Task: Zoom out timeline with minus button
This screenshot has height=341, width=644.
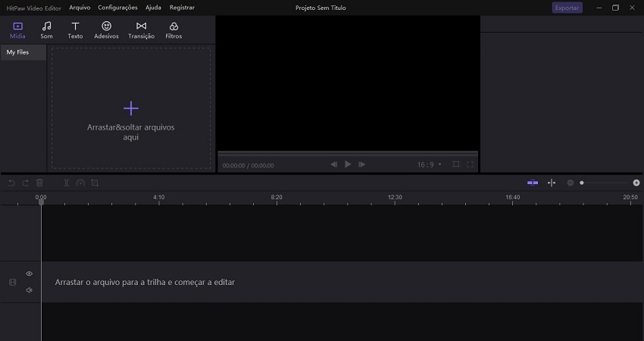Action: pyautogui.click(x=570, y=183)
